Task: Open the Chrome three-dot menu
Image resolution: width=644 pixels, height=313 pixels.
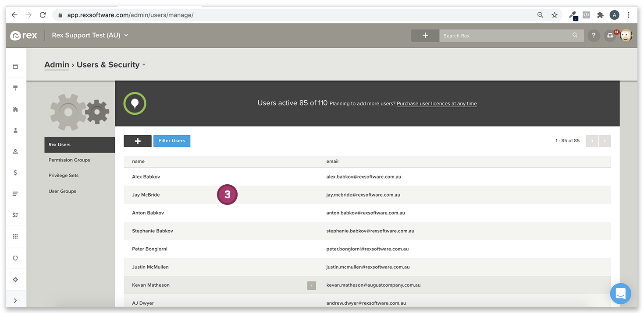Action: 629,15
